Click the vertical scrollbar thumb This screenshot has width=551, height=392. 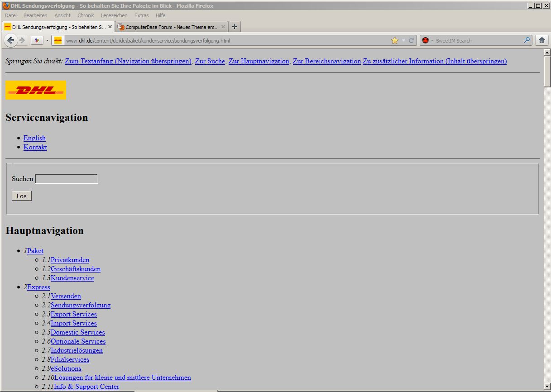(x=547, y=71)
